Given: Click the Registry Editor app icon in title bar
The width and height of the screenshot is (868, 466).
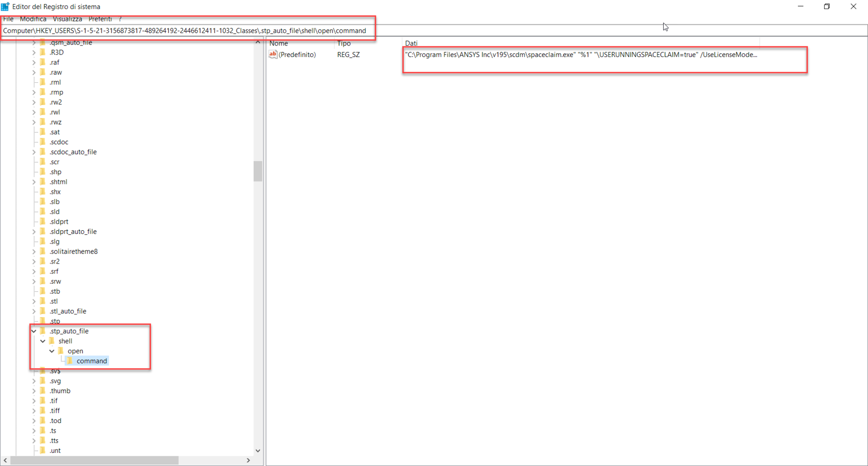Looking at the screenshot, I should [x=5, y=7].
